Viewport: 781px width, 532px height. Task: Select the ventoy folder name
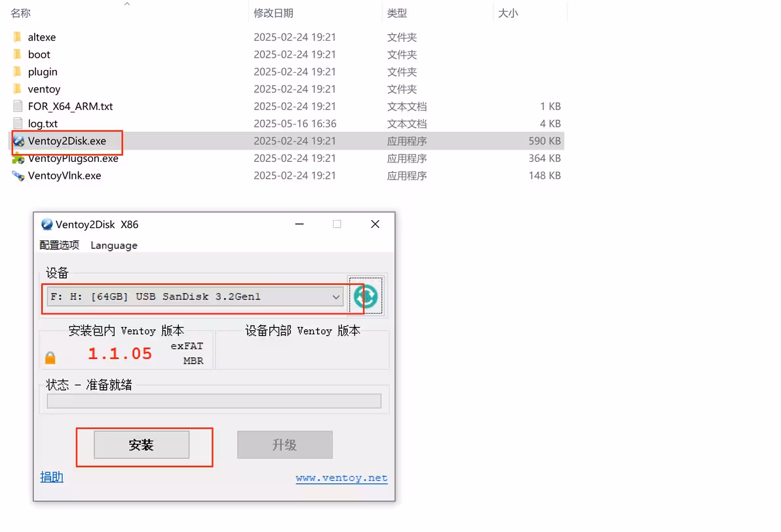click(44, 90)
